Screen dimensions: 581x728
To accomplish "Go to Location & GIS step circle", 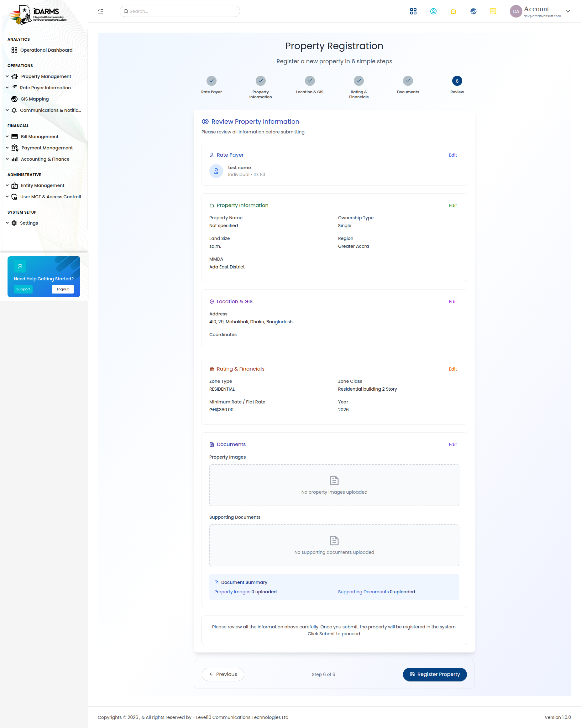I will tap(310, 81).
